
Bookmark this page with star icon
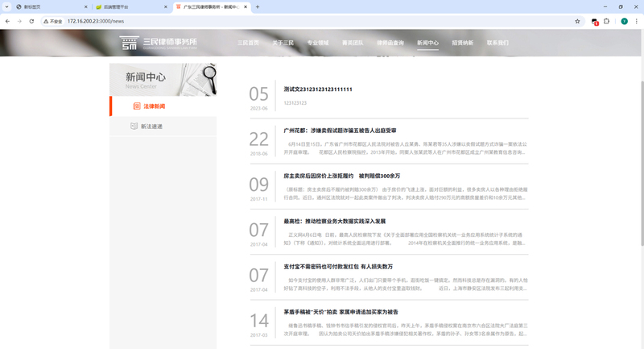(577, 21)
